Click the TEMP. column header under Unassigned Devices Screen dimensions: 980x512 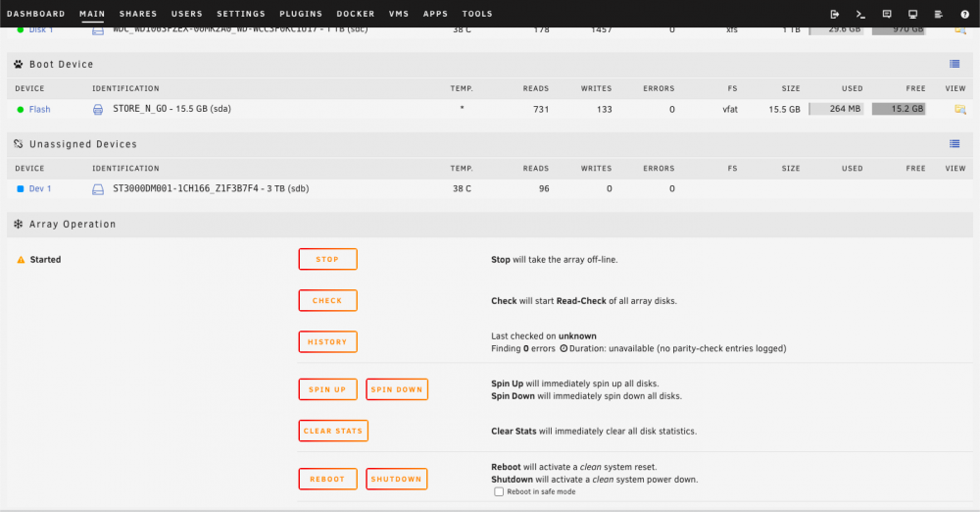coord(462,169)
